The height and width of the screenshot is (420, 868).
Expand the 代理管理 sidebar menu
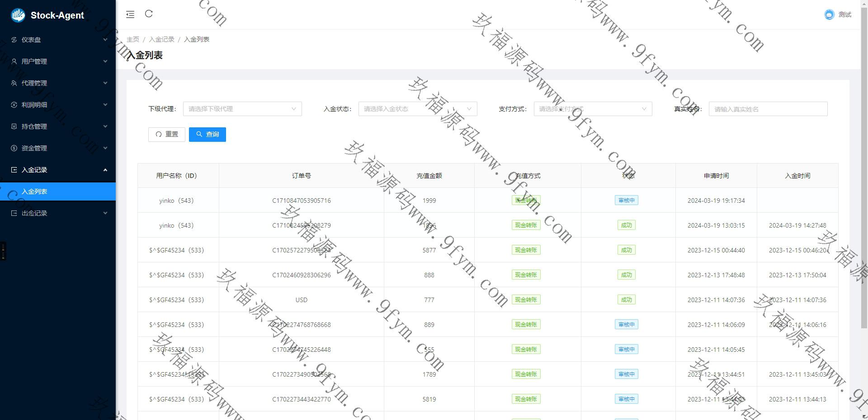point(58,83)
